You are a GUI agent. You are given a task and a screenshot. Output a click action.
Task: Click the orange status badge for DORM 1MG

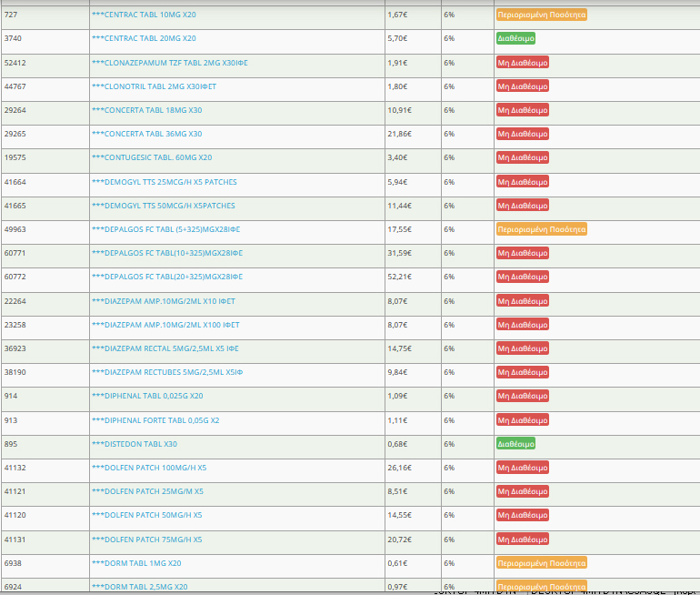coord(541,563)
